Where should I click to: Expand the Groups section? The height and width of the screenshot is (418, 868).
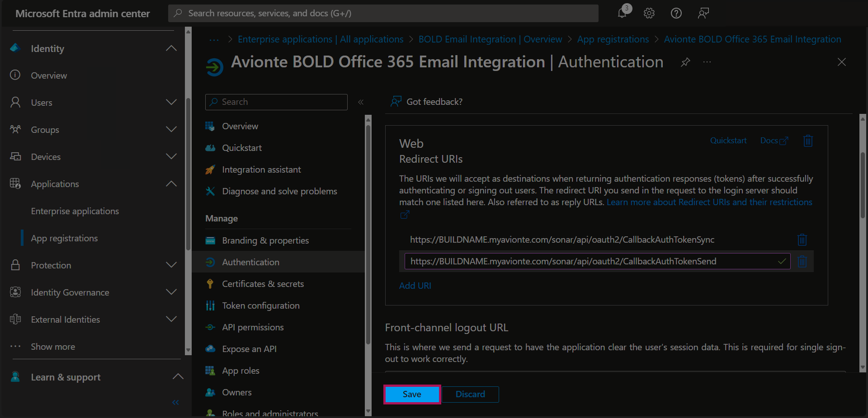click(x=171, y=130)
